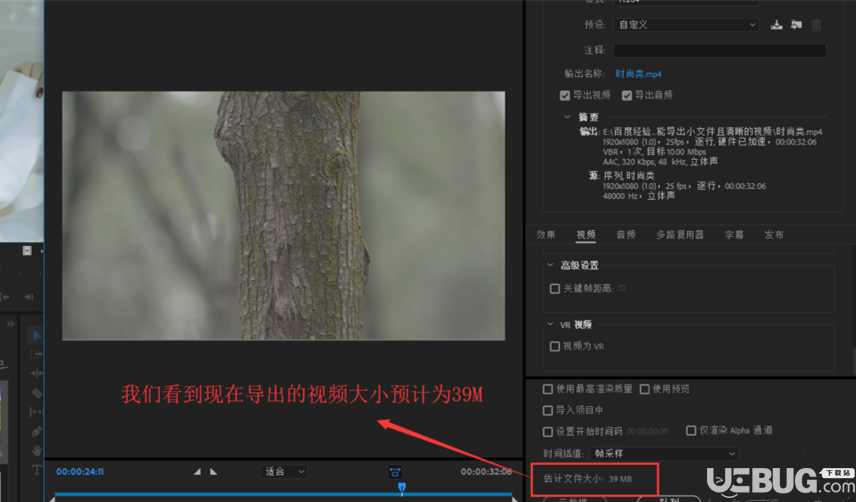Click the start timecode value 00:00:00:00

(x=647, y=432)
